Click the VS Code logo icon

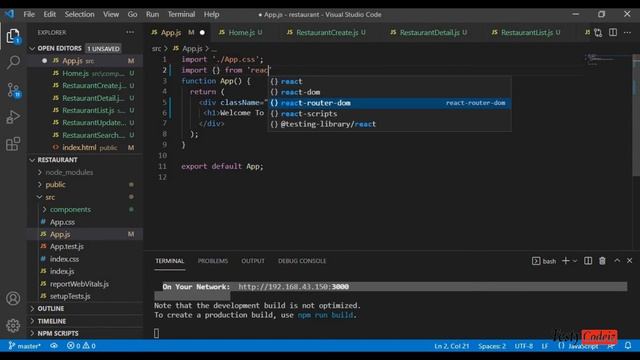[10, 14]
